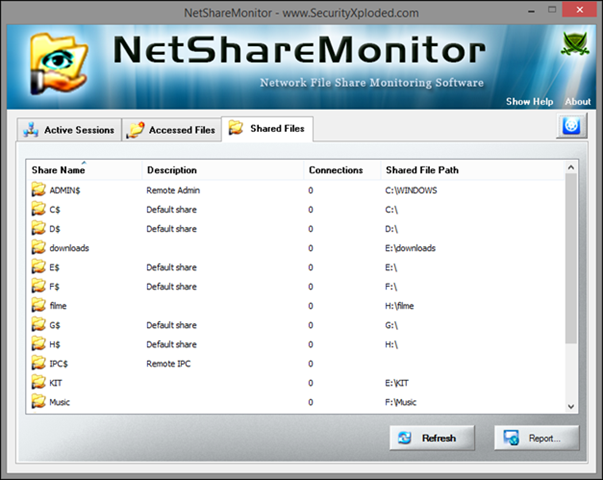Click Default share in the H$ row
Viewport: 603px width, 480px height.
tap(172, 344)
